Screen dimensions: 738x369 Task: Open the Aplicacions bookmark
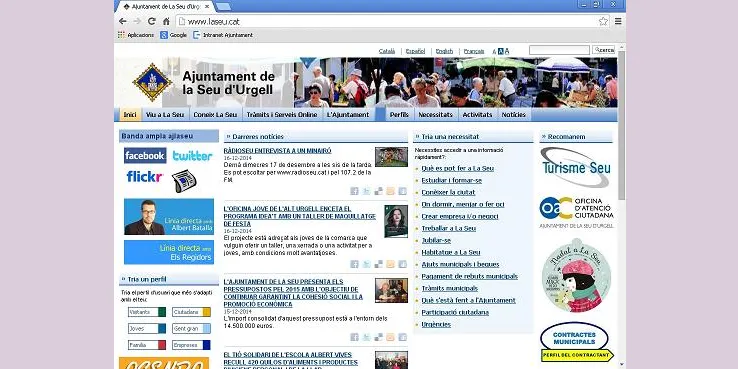pos(136,35)
